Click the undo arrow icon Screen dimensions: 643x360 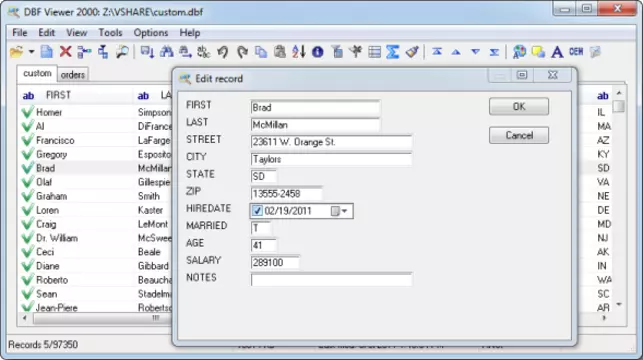[x=223, y=52]
